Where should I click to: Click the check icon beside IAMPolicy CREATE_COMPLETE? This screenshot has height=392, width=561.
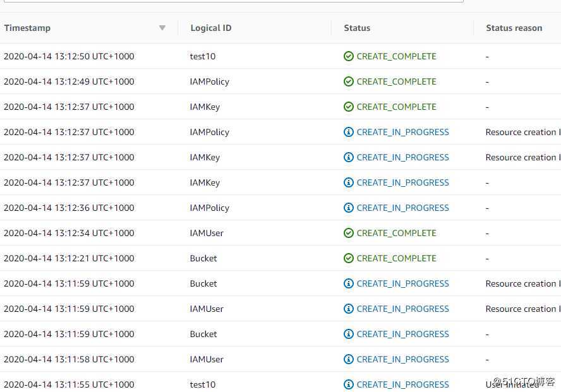point(349,81)
